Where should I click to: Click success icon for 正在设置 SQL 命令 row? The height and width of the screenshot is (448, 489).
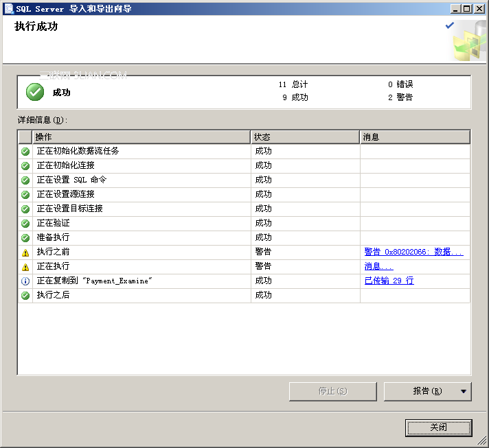25,180
